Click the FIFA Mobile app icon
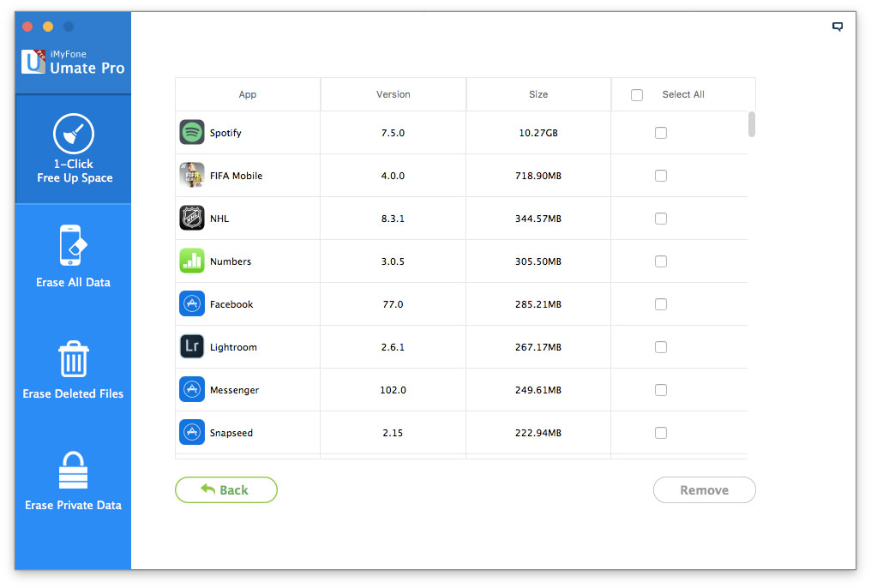 click(191, 176)
